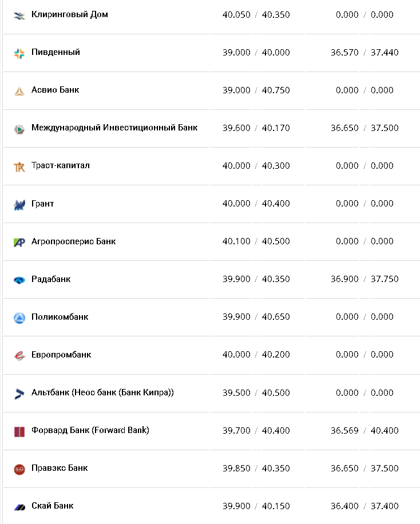Click the Радабанк logo icon
Screen dimensions: 420x524
pos(19,280)
